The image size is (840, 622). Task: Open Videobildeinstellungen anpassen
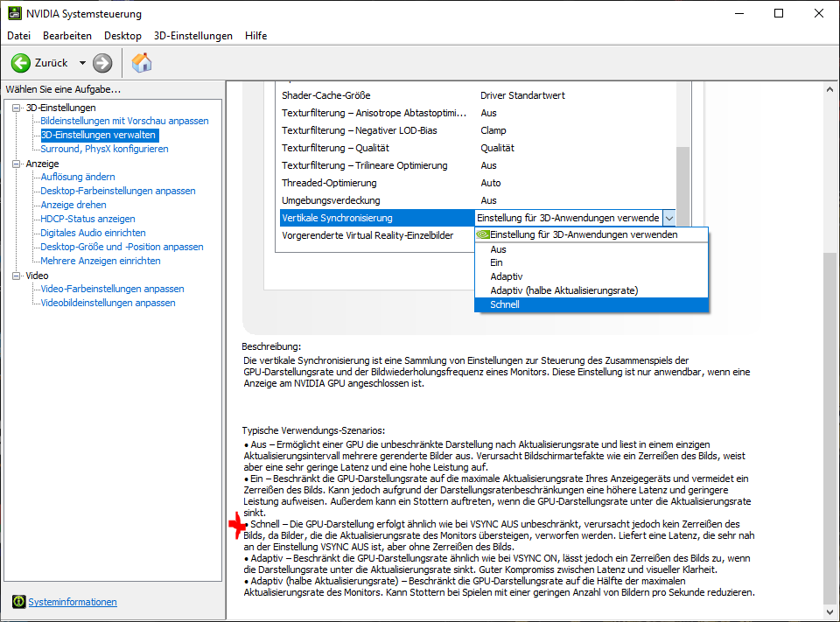pos(108,303)
